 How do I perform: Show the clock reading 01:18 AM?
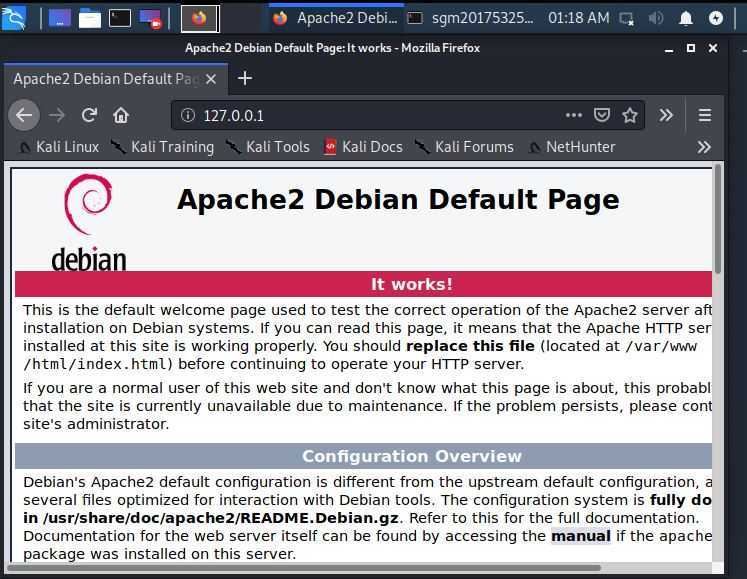click(x=578, y=18)
